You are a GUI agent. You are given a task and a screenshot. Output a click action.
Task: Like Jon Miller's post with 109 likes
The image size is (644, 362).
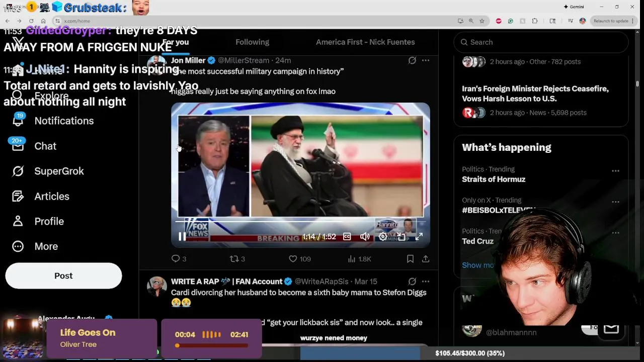click(x=299, y=259)
